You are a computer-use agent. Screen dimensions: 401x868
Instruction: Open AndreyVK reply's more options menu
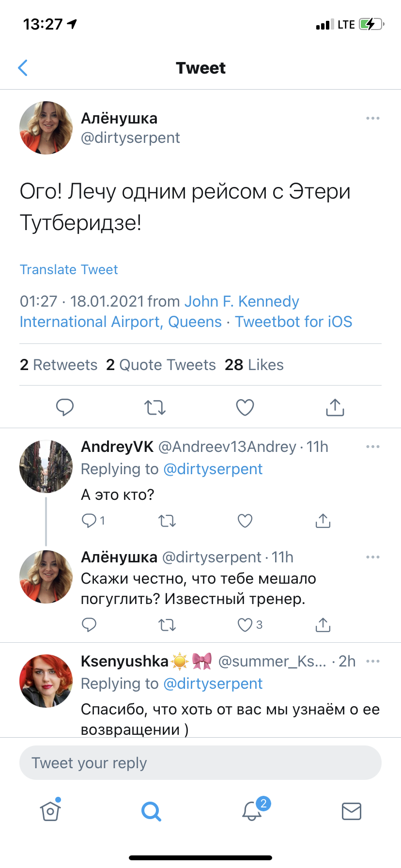coord(372,447)
